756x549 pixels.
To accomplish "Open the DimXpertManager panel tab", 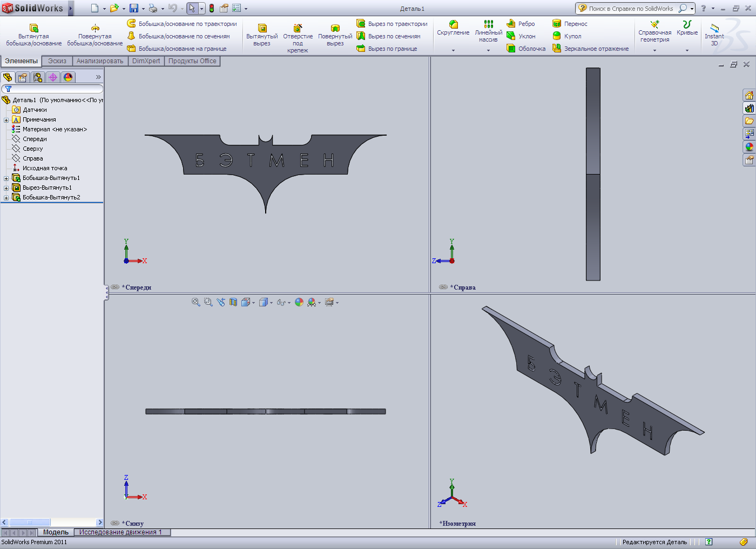I will click(53, 77).
